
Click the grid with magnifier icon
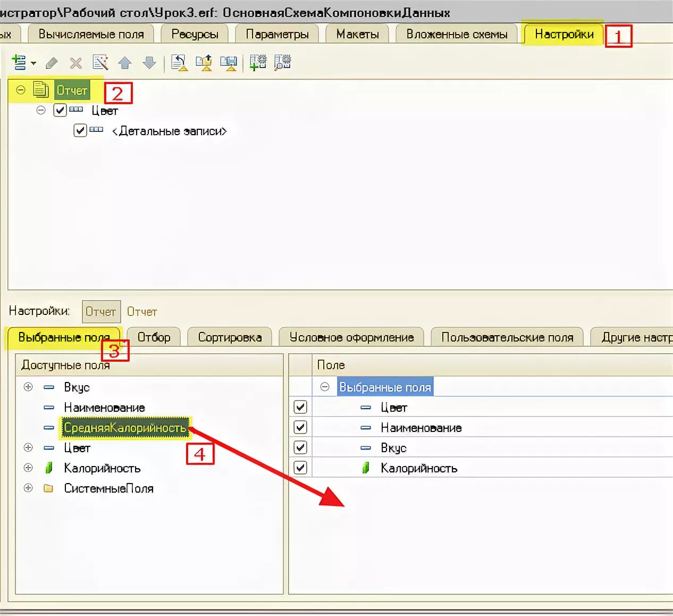pos(282,62)
